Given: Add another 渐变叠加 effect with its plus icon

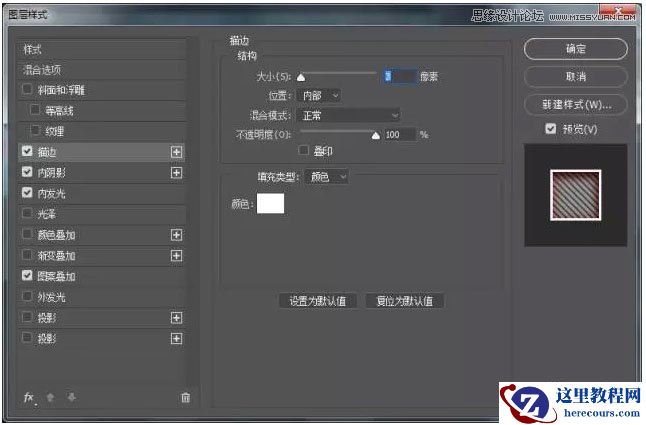Looking at the screenshot, I should 176,256.
